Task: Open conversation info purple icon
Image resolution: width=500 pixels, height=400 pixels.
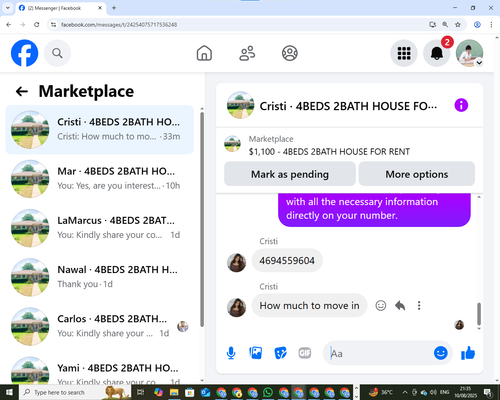Action: click(461, 105)
